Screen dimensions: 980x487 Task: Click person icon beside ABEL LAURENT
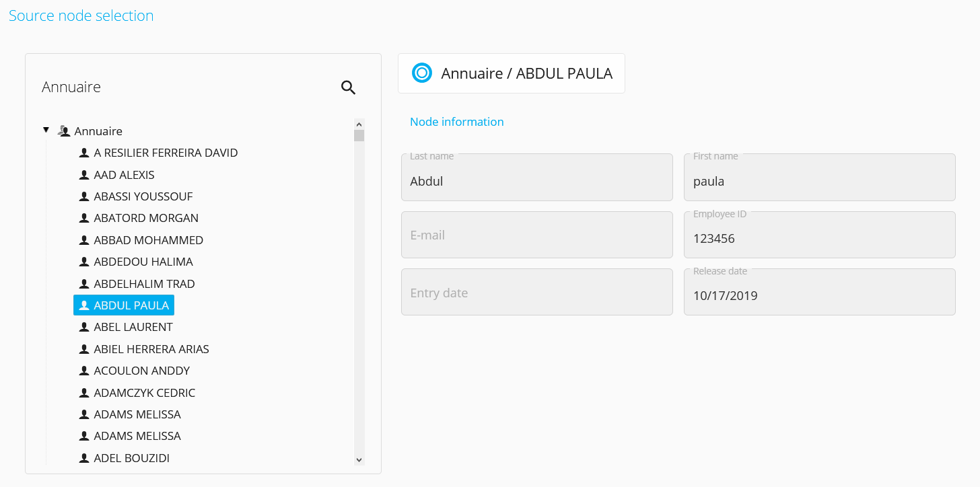click(84, 327)
